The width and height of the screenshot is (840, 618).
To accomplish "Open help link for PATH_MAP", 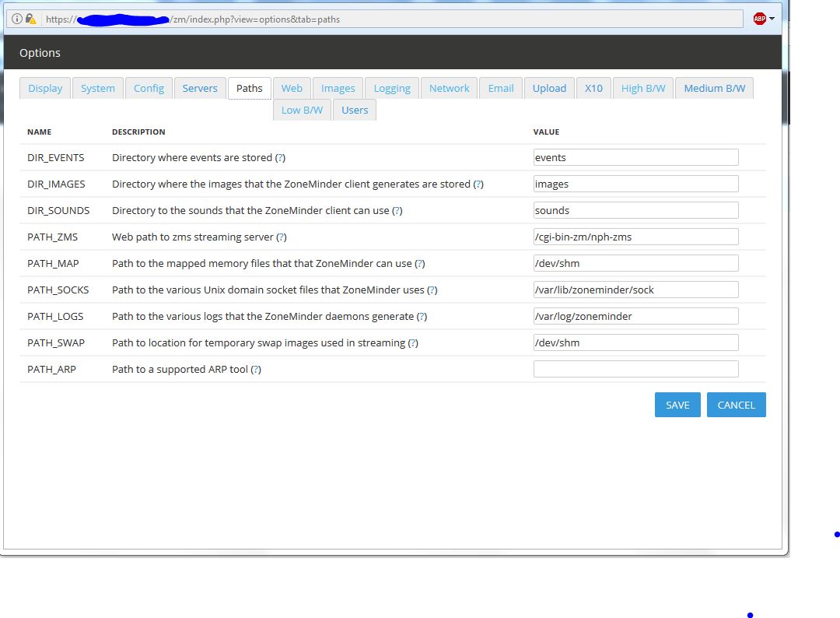I will pos(420,264).
